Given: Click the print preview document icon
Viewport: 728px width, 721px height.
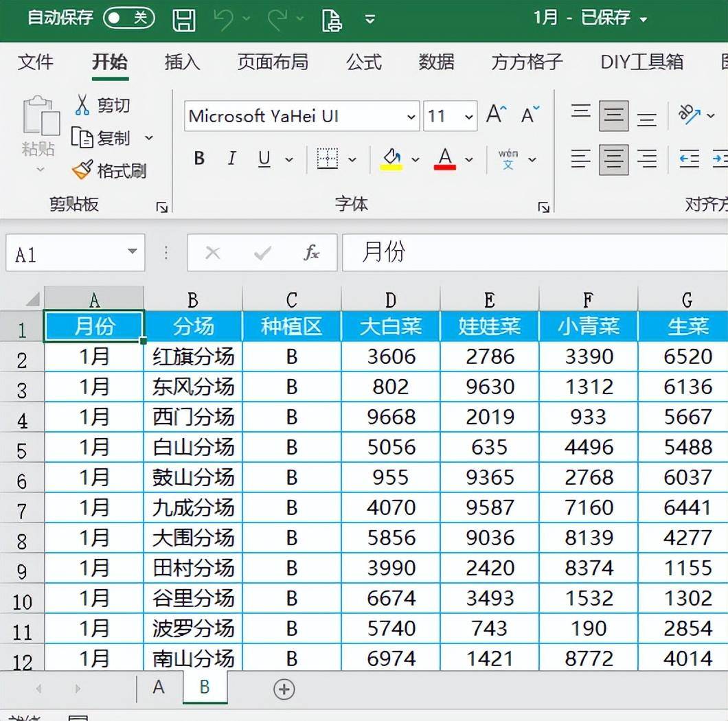Looking at the screenshot, I should click(332, 21).
